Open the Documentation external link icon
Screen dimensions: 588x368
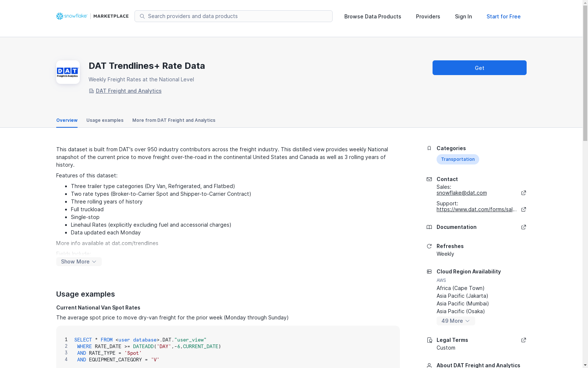(x=524, y=227)
